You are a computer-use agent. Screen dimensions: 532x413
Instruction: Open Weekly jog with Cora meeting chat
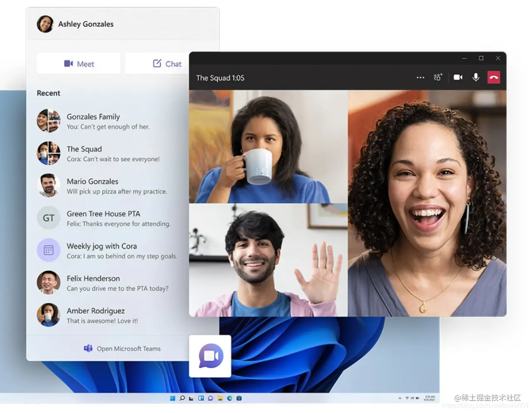click(x=108, y=251)
